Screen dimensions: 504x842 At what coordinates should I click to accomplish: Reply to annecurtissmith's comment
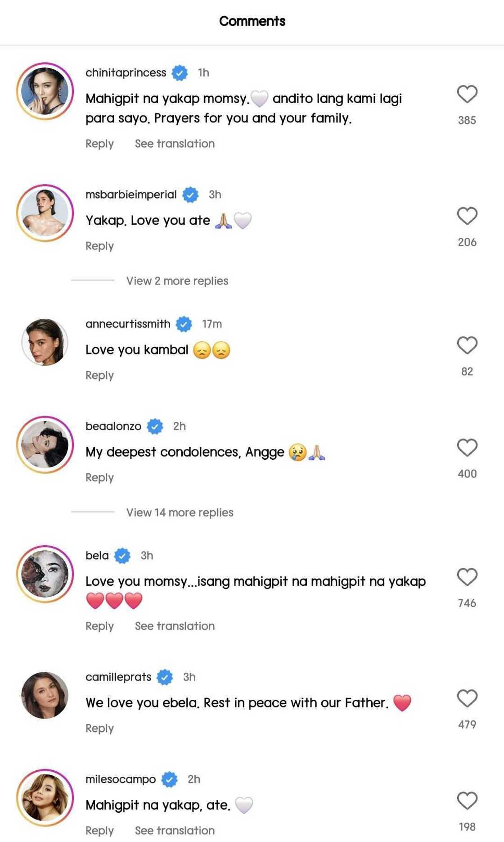click(x=99, y=375)
